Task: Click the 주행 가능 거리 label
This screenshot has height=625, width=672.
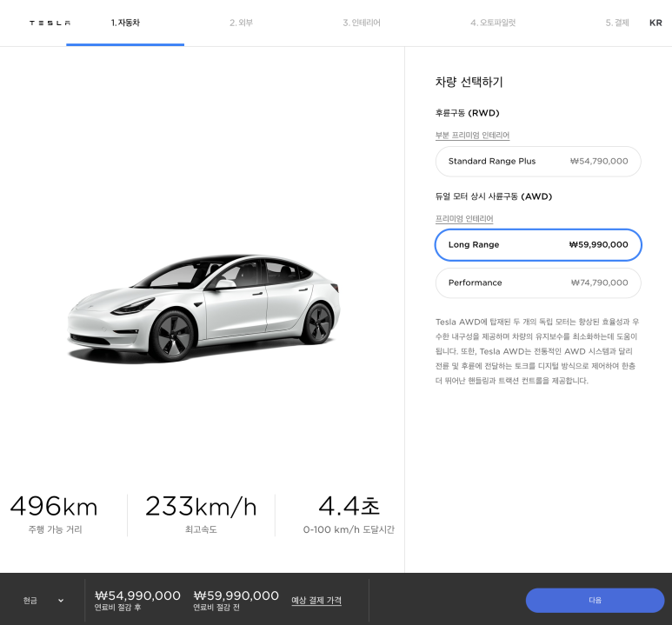Action: tap(55, 530)
